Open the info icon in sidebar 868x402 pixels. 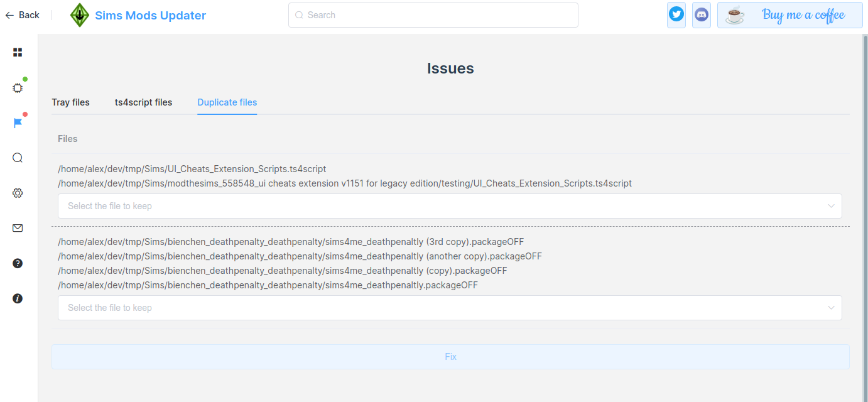(x=18, y=298)
